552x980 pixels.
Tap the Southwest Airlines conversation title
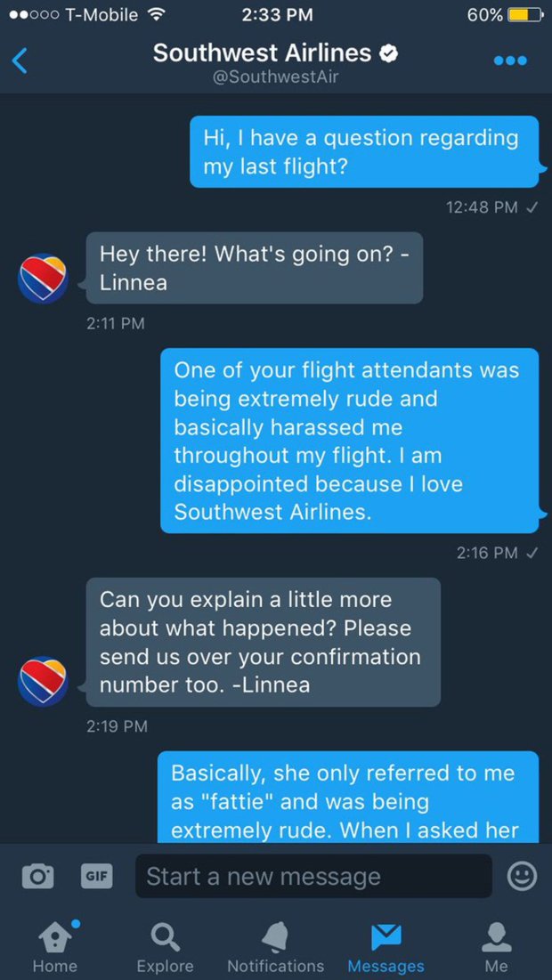(263, 53)
